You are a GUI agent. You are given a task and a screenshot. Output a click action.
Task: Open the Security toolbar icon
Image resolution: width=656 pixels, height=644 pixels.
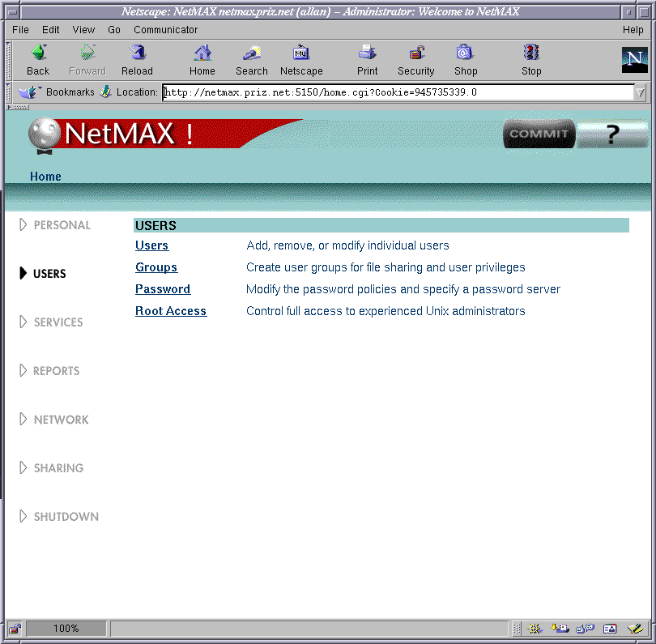(x=416, y=60)
